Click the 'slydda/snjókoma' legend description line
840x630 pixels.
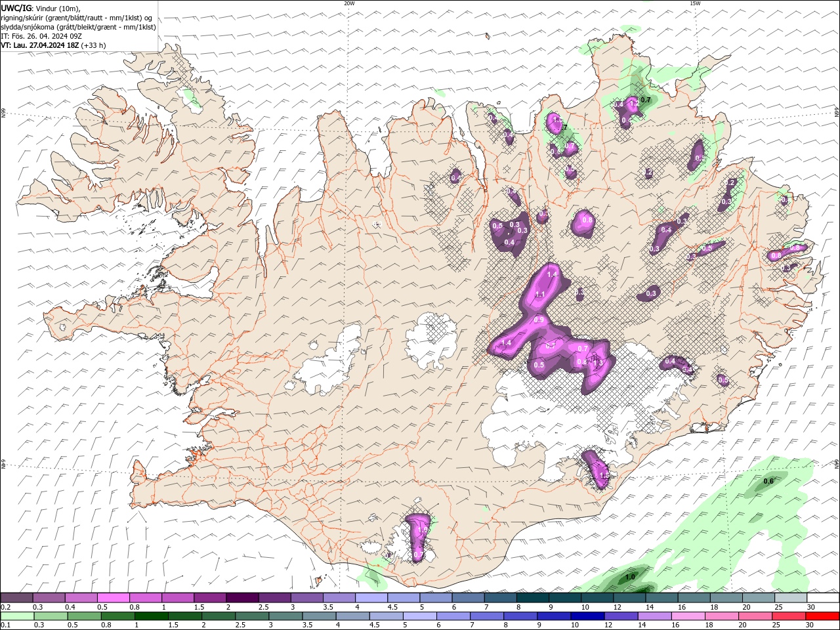point(79,27)
